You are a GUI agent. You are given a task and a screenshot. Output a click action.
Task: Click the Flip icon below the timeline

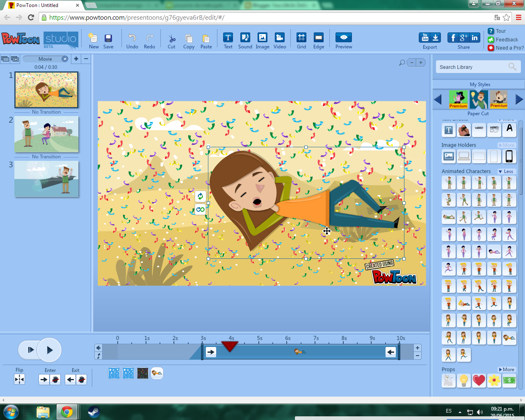click(x=19, y=379)
